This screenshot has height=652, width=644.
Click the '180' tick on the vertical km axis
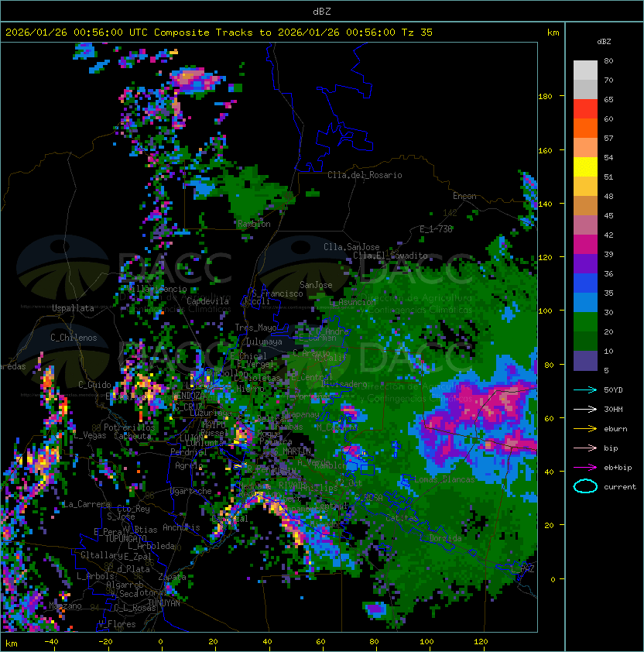pos(545,97)
